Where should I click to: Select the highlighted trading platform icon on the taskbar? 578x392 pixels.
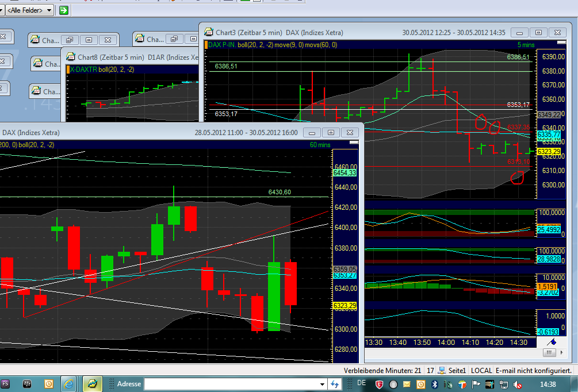(93, 384)
